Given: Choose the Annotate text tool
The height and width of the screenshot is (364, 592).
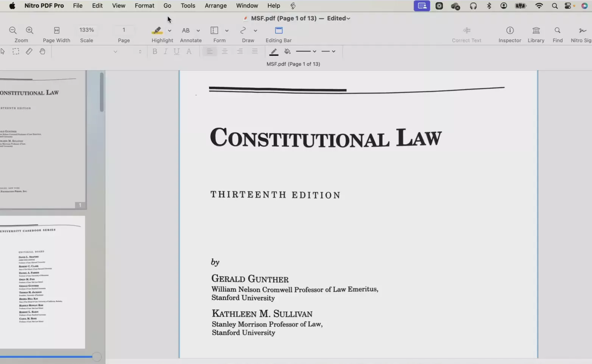Looking at the screenshot, I should click(x=186, y=30).
